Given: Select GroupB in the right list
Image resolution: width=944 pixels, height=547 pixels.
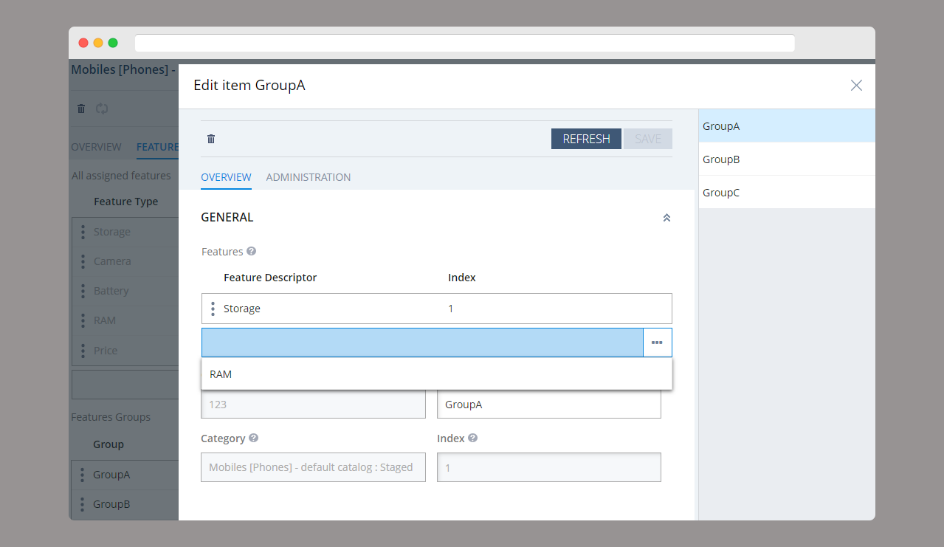Looking at the screenshot, I should pyautogui.click(x=786, y=159).
